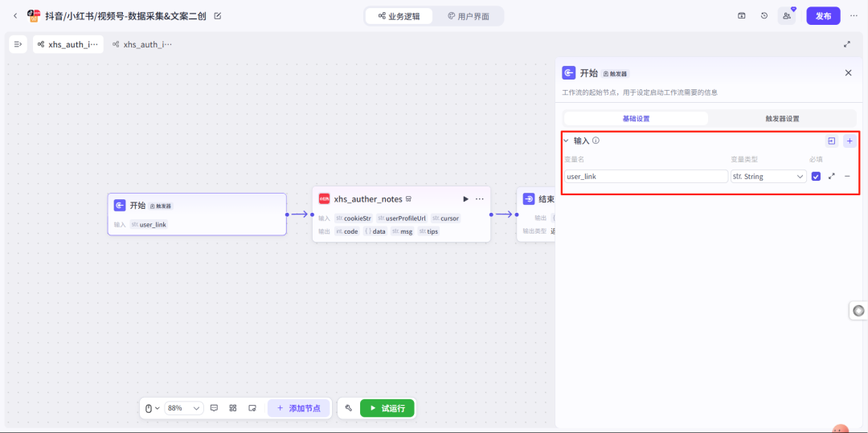
Task: Click the import icon in 输入 section
Action: (x=832, y=141)
